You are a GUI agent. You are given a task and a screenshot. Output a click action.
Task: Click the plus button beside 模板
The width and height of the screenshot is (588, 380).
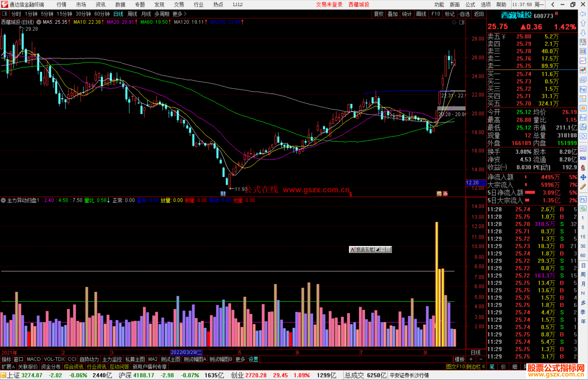pyautogui.click(x=471, y=359)
